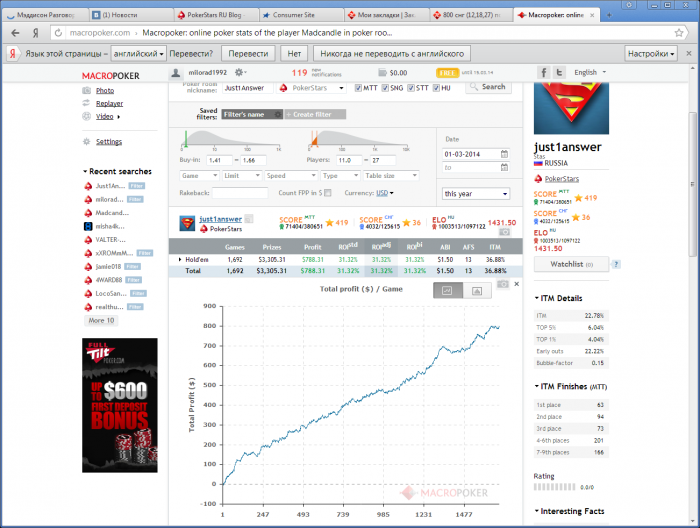Click the poker room nickname field
Image resolution: width=700 pixels, height=528 pixels.
(248, 88)
